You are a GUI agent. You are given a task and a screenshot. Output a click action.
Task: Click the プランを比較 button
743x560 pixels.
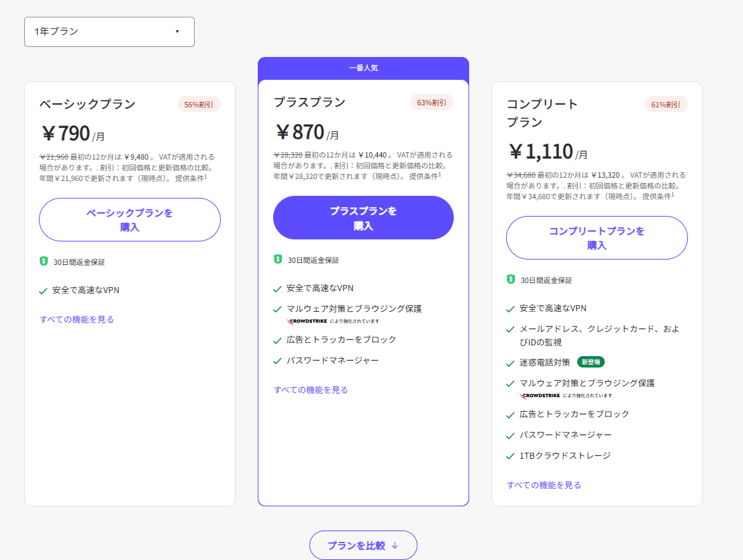(x=363, y=545)
